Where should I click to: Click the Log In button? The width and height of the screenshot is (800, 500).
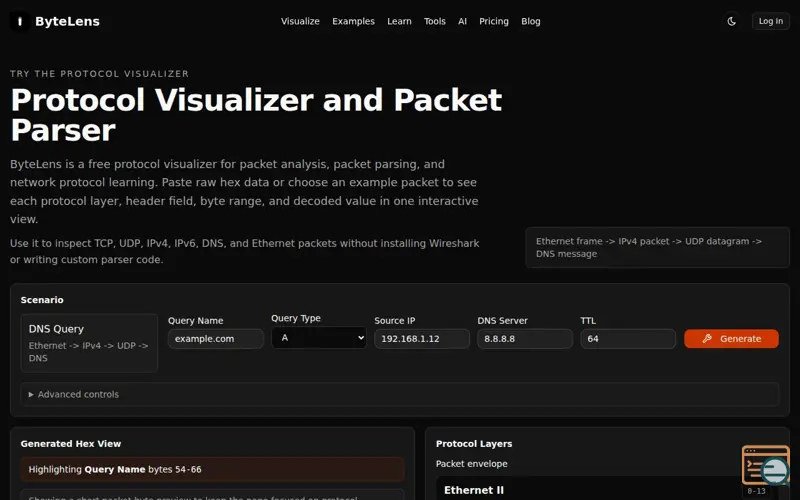point(770,21)
